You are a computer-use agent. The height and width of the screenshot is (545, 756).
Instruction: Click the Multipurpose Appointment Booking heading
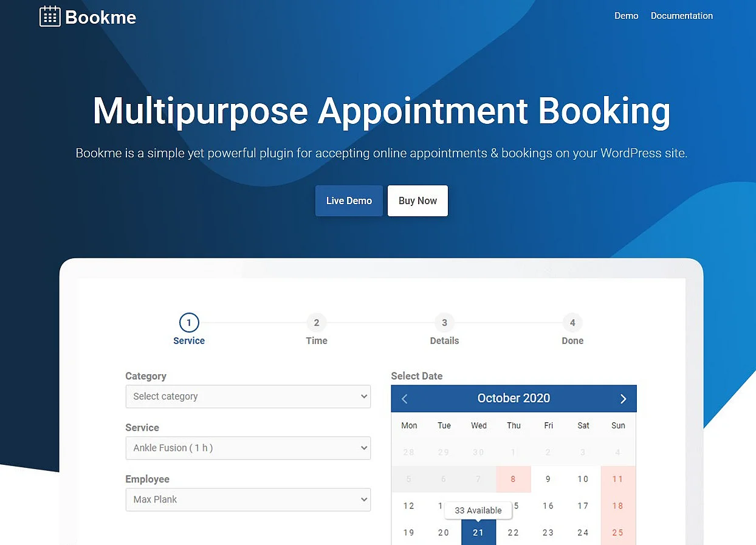tap(382, 111)
